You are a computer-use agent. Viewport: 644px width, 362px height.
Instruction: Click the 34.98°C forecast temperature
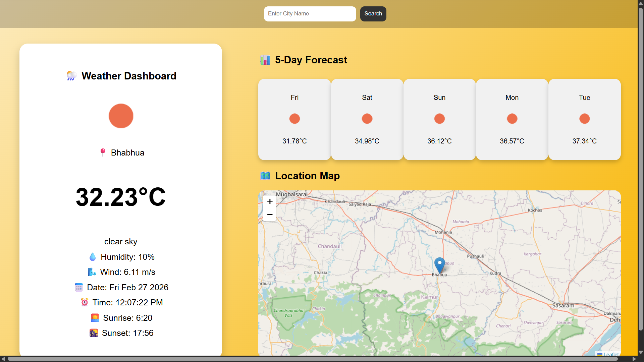[367, 141]
